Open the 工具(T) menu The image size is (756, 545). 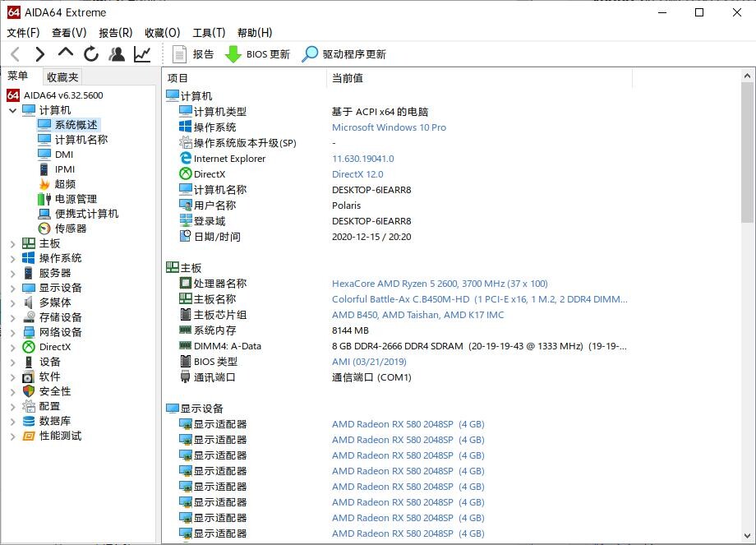coord(209,33)
